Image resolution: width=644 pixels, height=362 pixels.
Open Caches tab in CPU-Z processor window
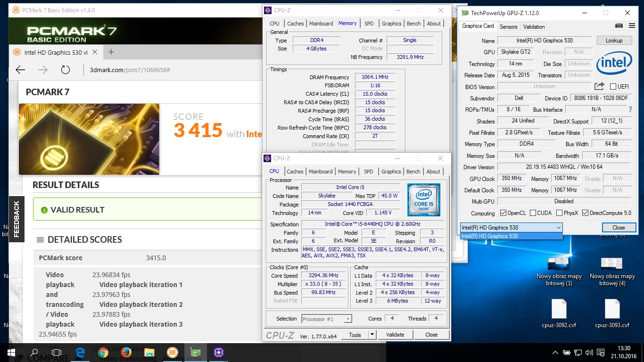[295, 172]
